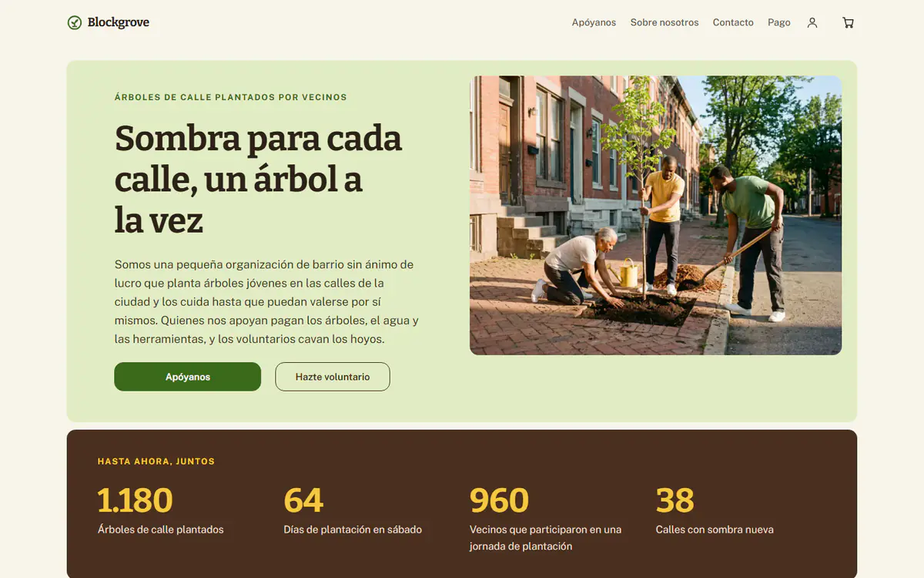Click the headline Sombra para cada calle
The width and height of the screenshot is (924, 578).
tap(258, 180)
